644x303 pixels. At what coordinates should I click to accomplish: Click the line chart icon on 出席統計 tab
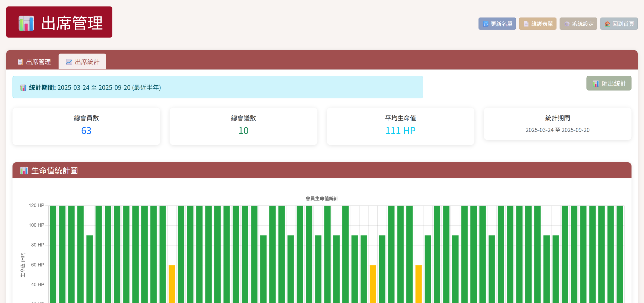coord(69,62)
